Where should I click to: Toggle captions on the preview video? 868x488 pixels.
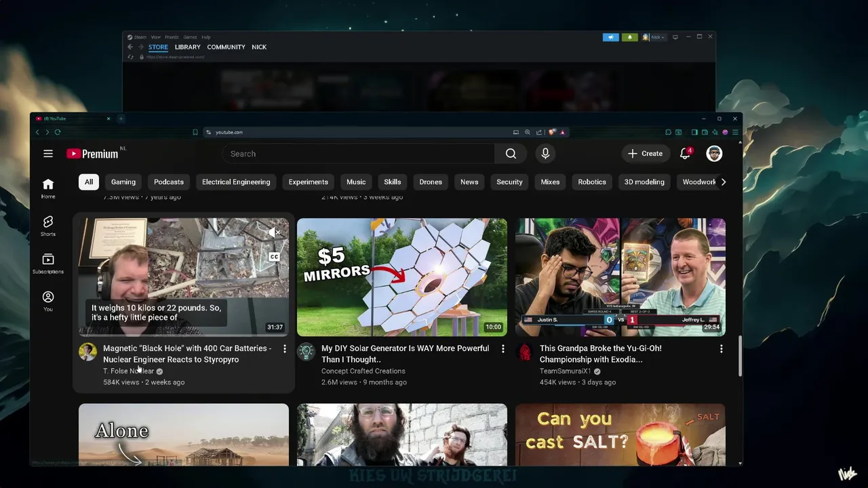(274, 257)
